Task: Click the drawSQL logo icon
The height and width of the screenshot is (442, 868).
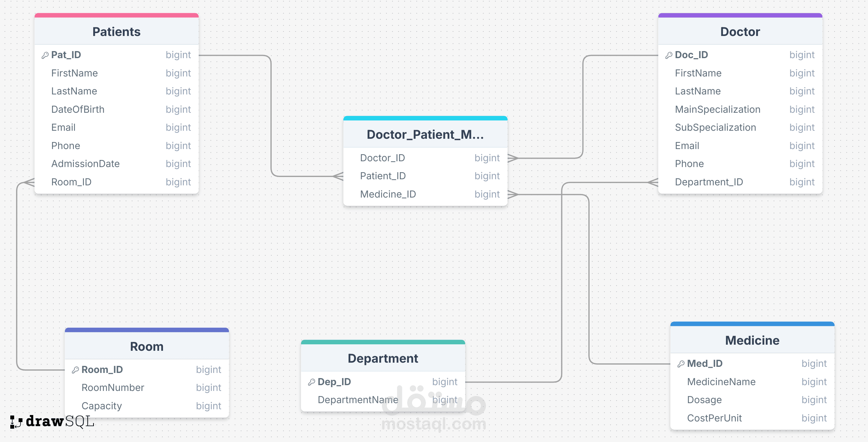Action: (x=16, y=422)
